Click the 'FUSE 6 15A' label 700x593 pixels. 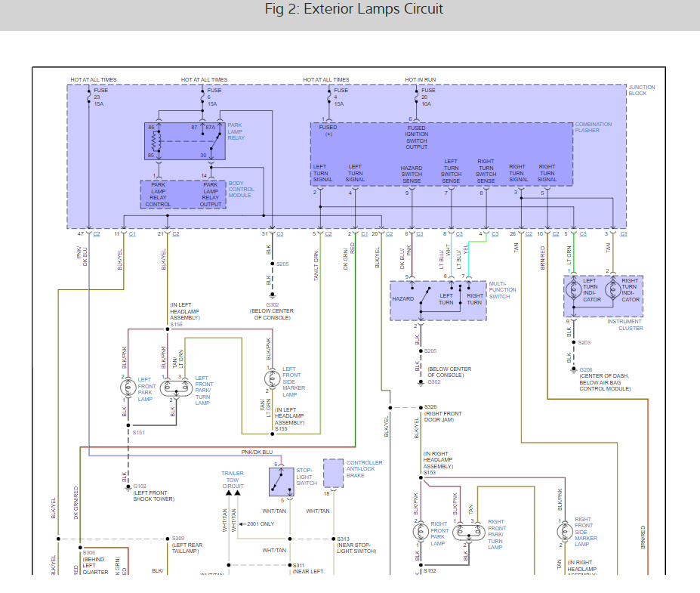[x=214, y=97]
